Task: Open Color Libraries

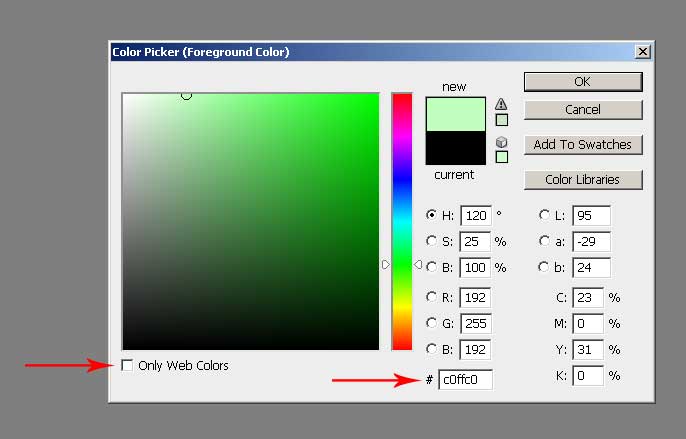Action: tap(582, 180)
